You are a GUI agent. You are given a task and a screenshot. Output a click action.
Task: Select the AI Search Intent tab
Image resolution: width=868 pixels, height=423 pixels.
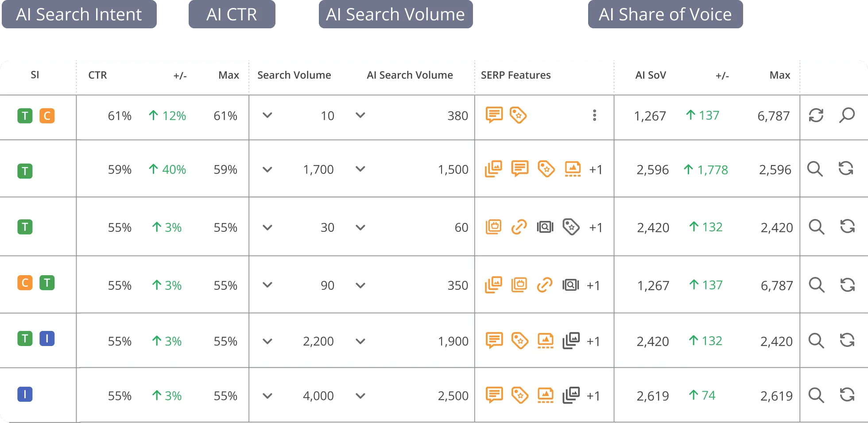tap(79, 14)
